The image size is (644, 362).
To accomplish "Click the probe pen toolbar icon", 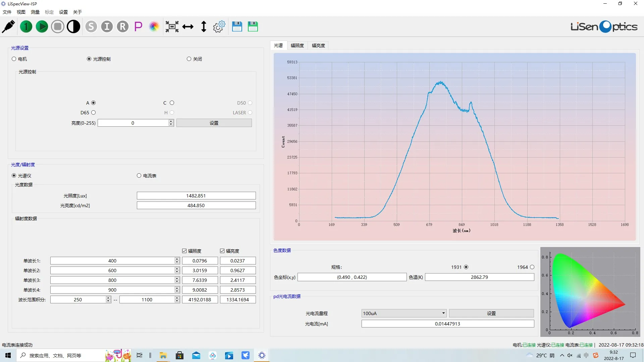I will 9,26.
